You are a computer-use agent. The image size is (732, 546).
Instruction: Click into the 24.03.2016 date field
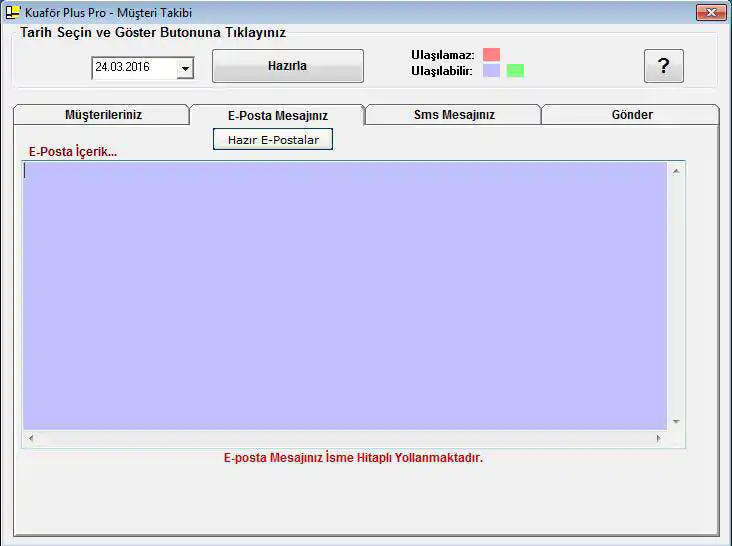point(132,68)
